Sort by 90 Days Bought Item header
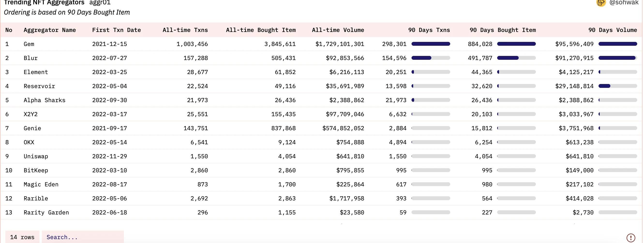The height and width of the screenshot is (243, 644). pyautogui.click(x=502, y=30)
